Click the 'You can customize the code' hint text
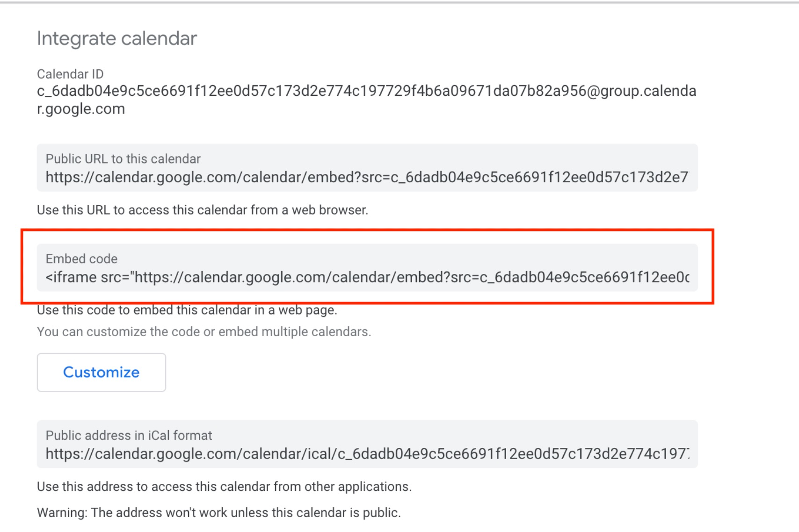 point(204,332)
